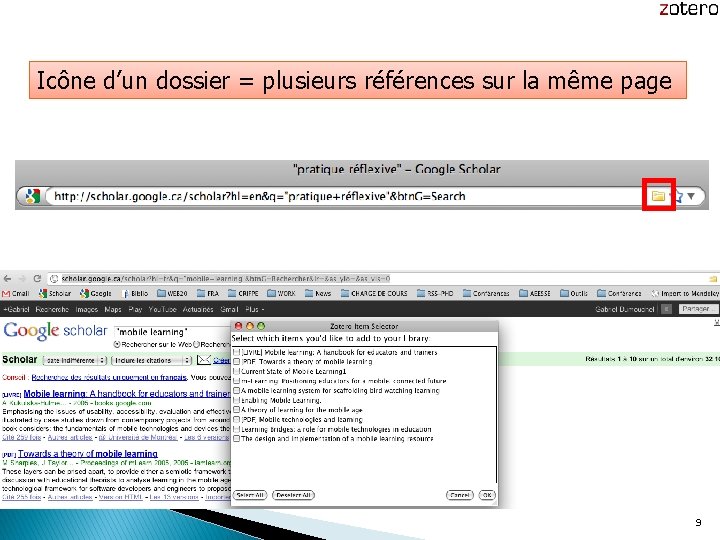Image resolution: width=720 pixels, height=540 pixels.
Task: Open the WEB20 bookmark folder
Action: point(172,293)
